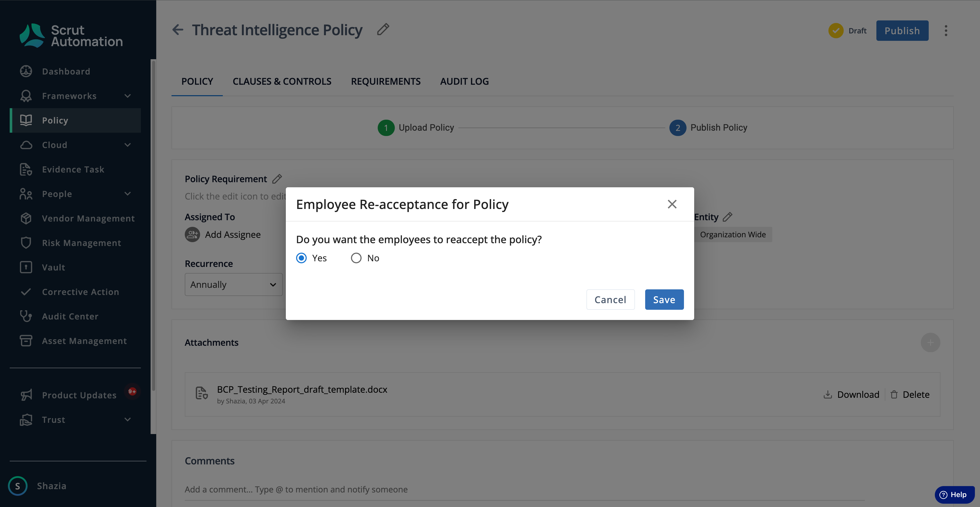Screen dimensions: 980x507
Task: Click the Policy book icon
Action: pyautogui.click(x=26, y=120)
